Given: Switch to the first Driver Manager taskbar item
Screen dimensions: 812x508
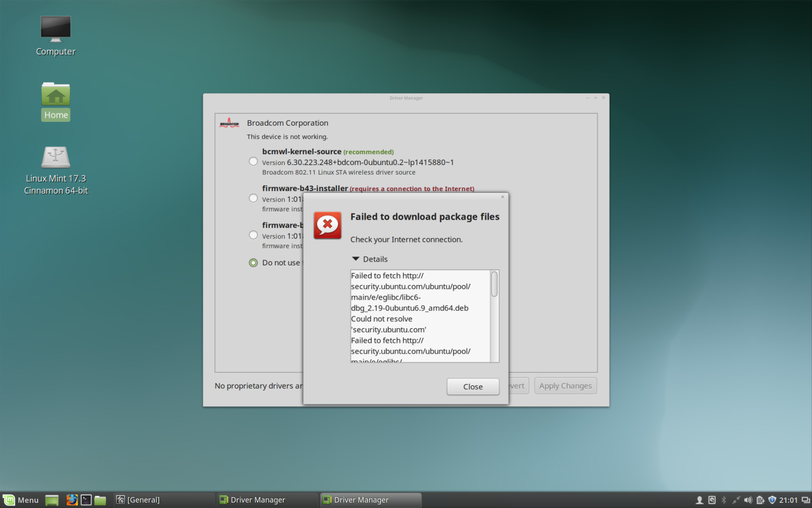Looking at the screenshot, I should click(267, 500).
